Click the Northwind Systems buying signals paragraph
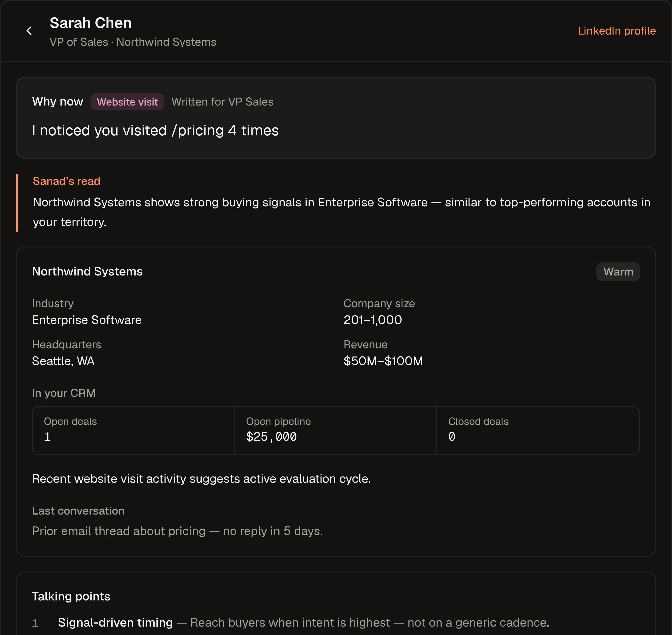The image size is (672, 635). pos(341,212)
